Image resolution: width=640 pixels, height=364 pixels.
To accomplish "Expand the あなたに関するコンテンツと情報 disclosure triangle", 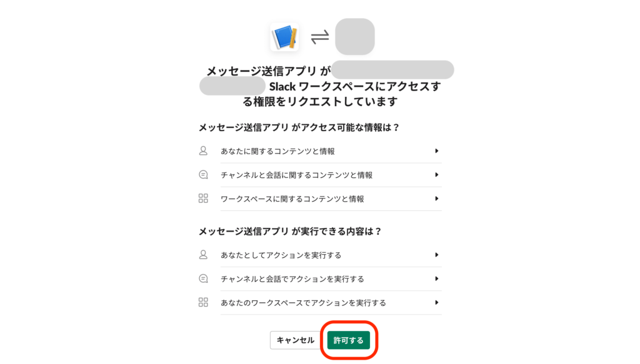I will (437, 150).
